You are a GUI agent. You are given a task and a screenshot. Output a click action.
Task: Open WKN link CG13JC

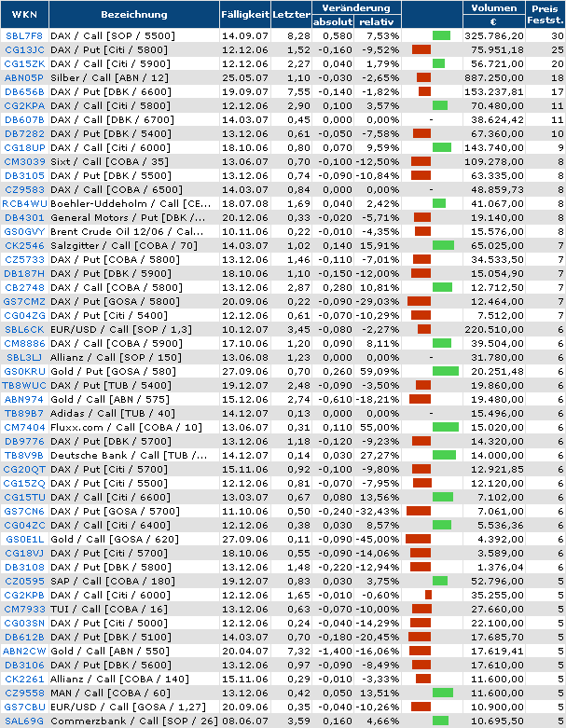tap(24, 49)
